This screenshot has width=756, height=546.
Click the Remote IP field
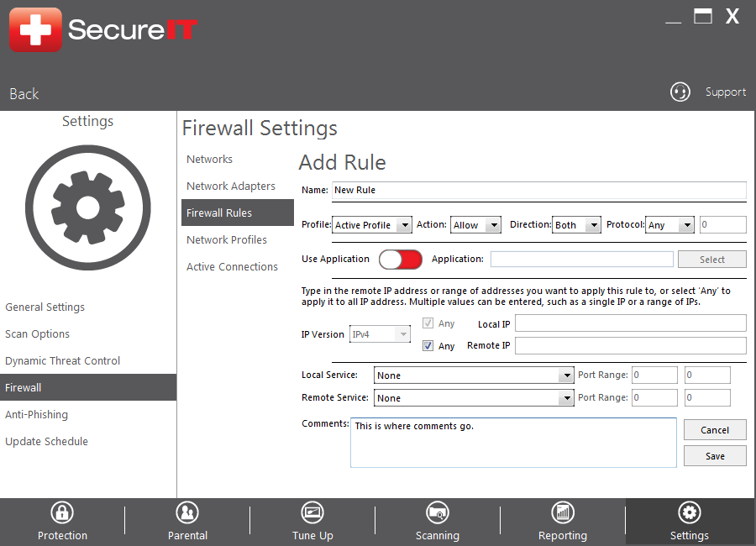coord(631,346)
